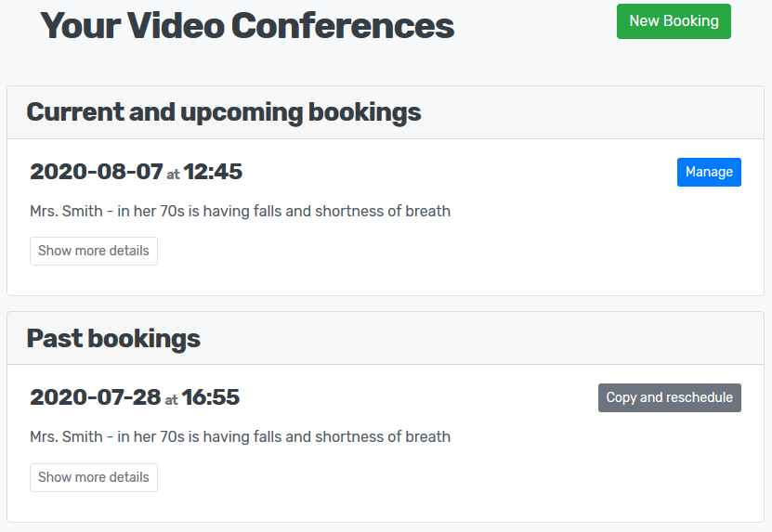Image resolution: width=772 pixels, height=532 pixels.
Task: Expand Show more details for upcoming booking
Action: click(x=94, y=251)
